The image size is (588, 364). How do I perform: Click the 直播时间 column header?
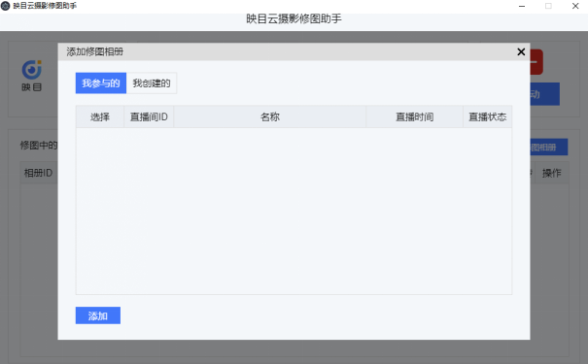415,117
